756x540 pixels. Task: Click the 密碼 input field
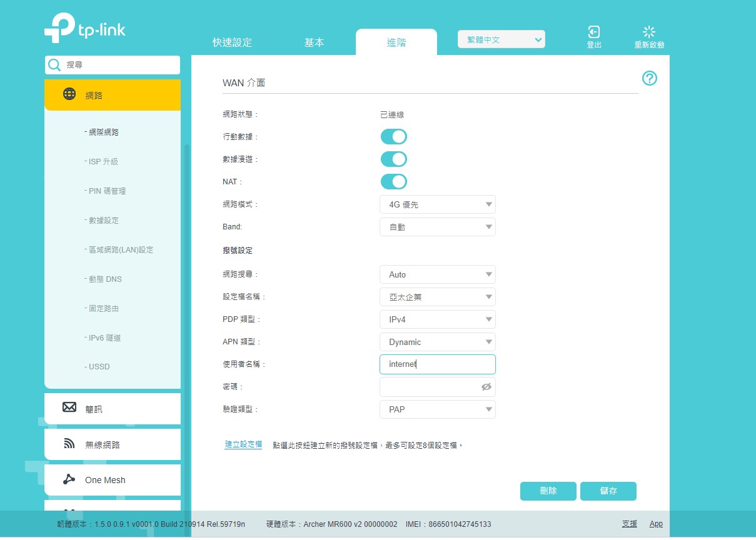[x=438, y=387]
